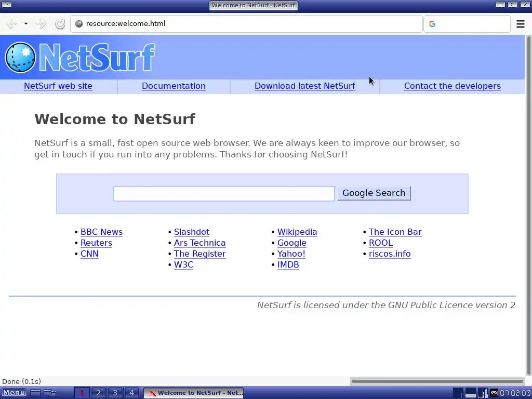Focus the URL bar showing resource:welcome.html
532x399 pixels.
pyautogui.click(x=246, y=24)
